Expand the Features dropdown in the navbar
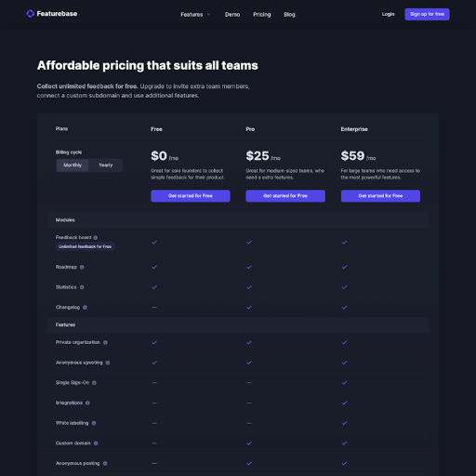 pos(195,15)
